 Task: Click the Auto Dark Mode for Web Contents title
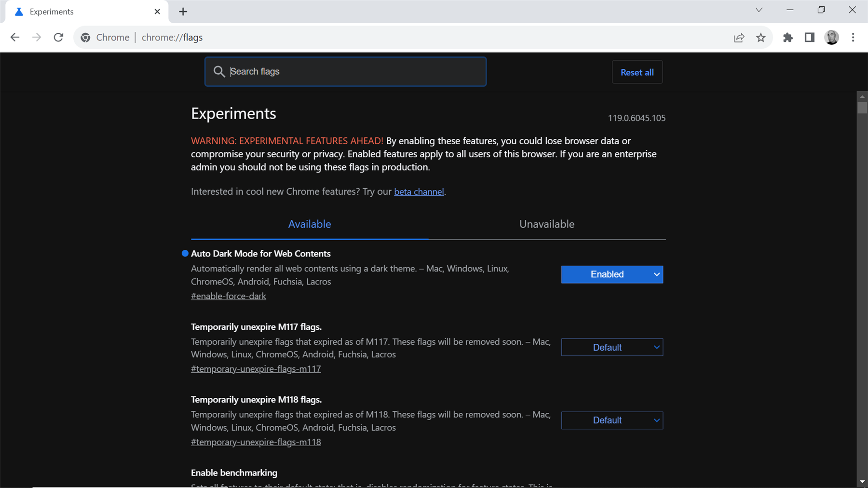[261, 254]
